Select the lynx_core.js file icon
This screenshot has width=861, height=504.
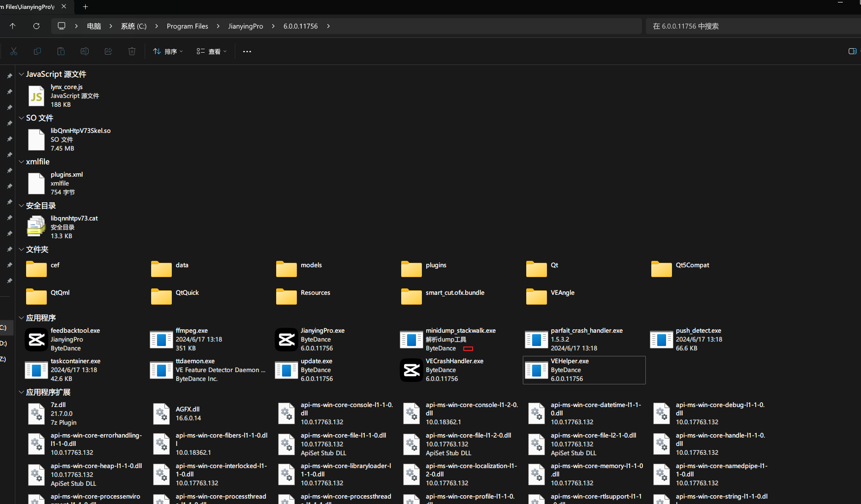(36, 96)
